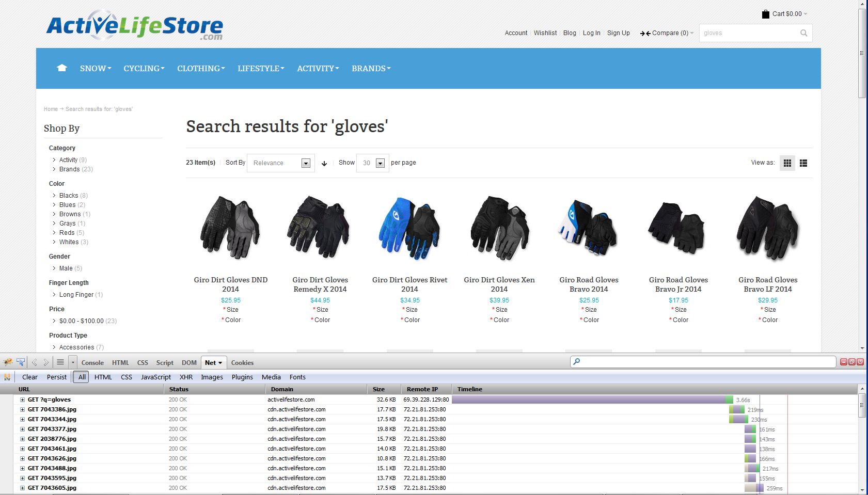Click the Sign Up link

[618, 33]
